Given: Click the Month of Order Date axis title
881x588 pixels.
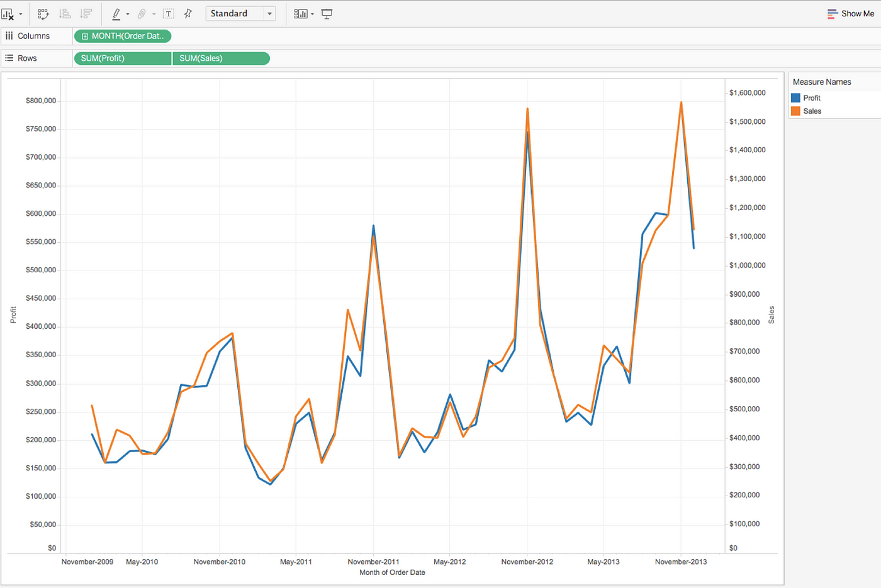Looking at the screenshot, I should (x=392, y=572).
